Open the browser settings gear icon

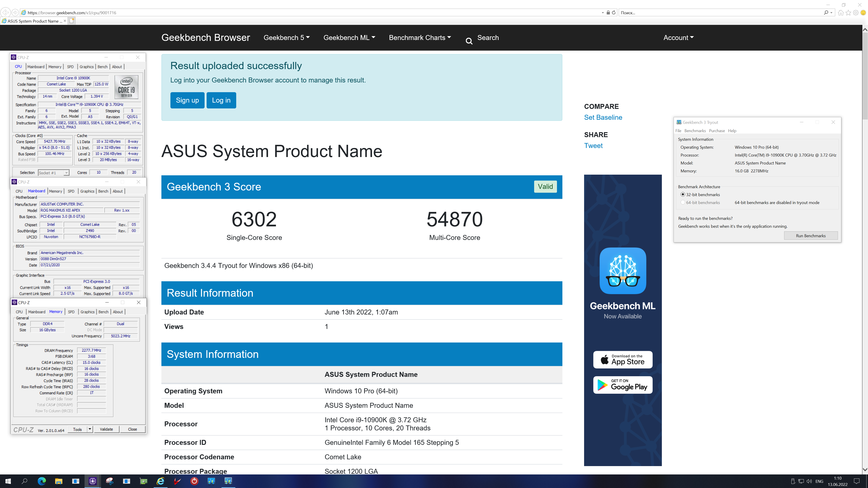pos(856,13)
